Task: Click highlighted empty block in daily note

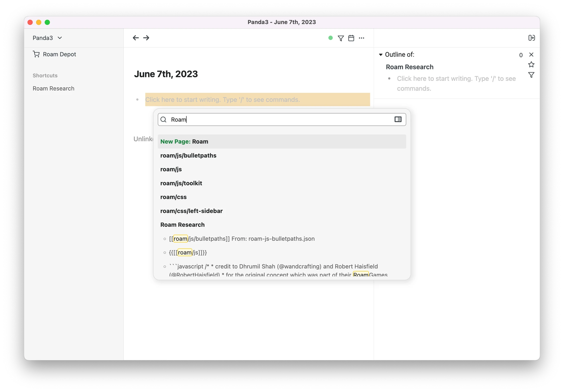Action: tap(257, 100)
